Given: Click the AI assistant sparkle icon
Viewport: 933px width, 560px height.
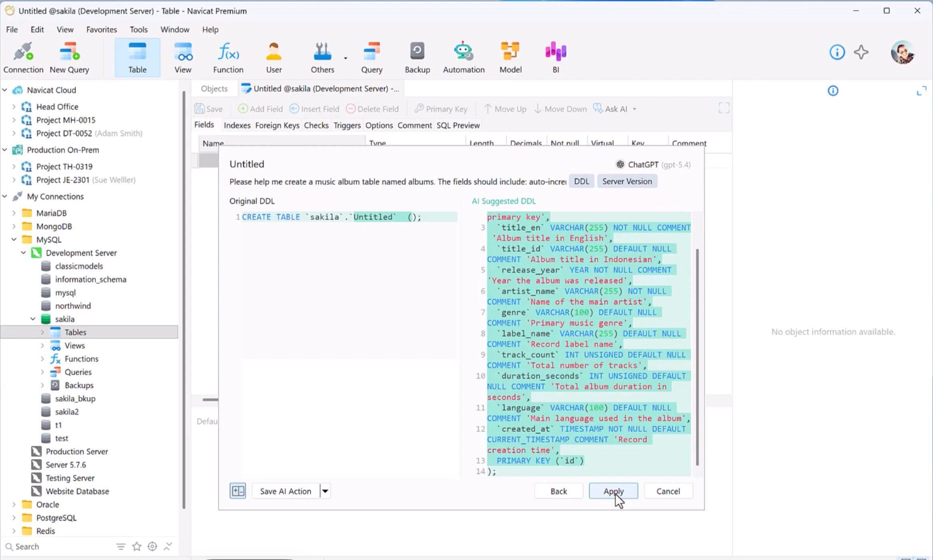Looking at the screenshot, I should (x=861, y=52).
